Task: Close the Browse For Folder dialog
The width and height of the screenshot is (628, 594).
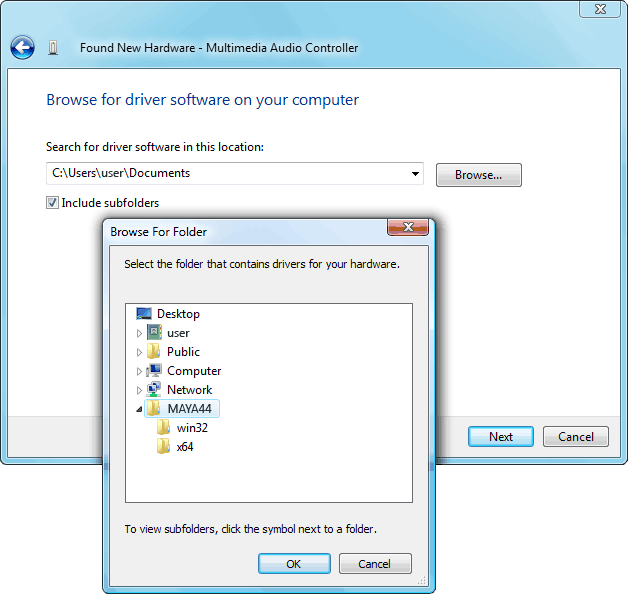Action: click(x=408, y=227)
